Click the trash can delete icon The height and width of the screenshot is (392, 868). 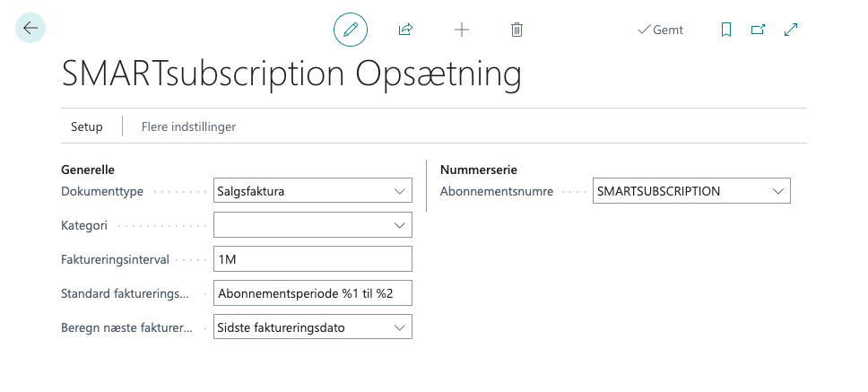[x=516, y=30]
